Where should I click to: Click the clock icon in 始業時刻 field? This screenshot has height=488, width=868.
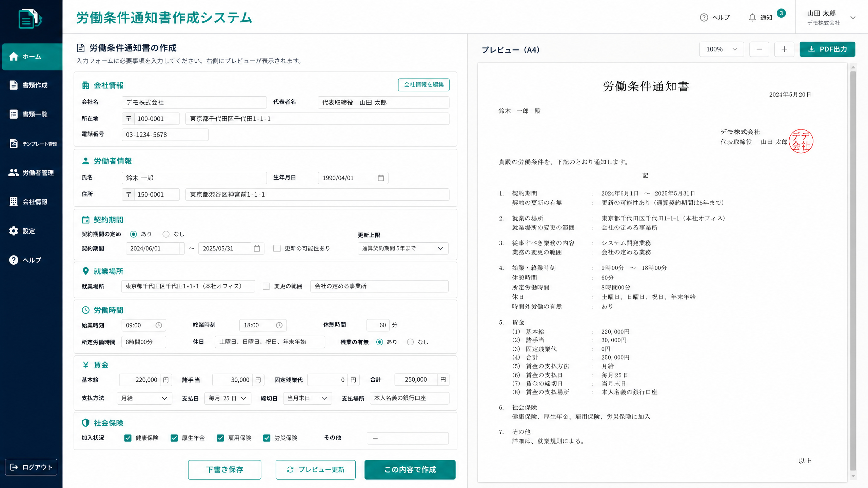[x=159, y=325]
